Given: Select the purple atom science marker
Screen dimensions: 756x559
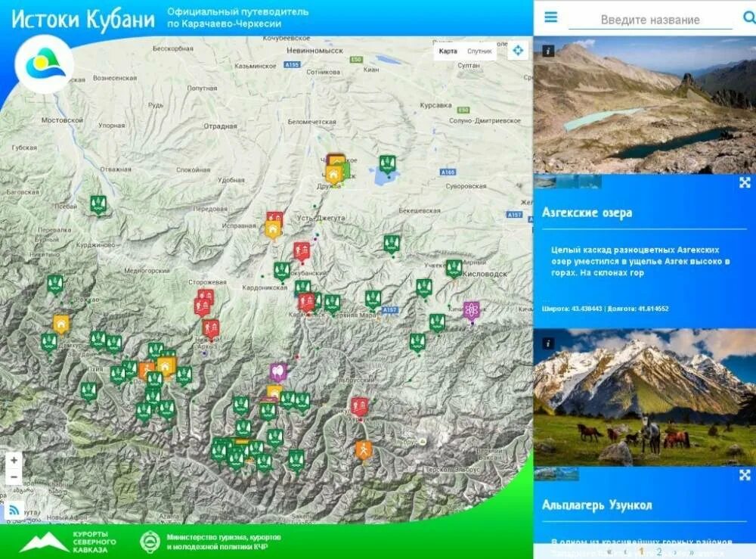Looking at the screenshot, I should point(472,312).
